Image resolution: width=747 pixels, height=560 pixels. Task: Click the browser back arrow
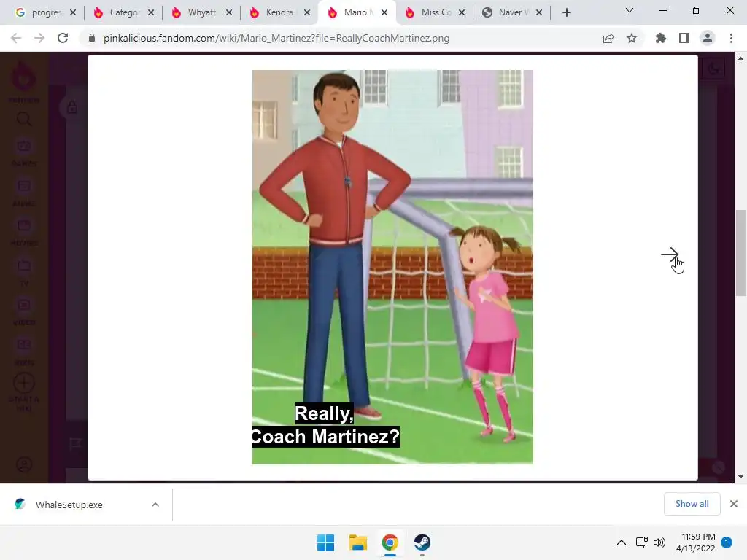(16, 38)
